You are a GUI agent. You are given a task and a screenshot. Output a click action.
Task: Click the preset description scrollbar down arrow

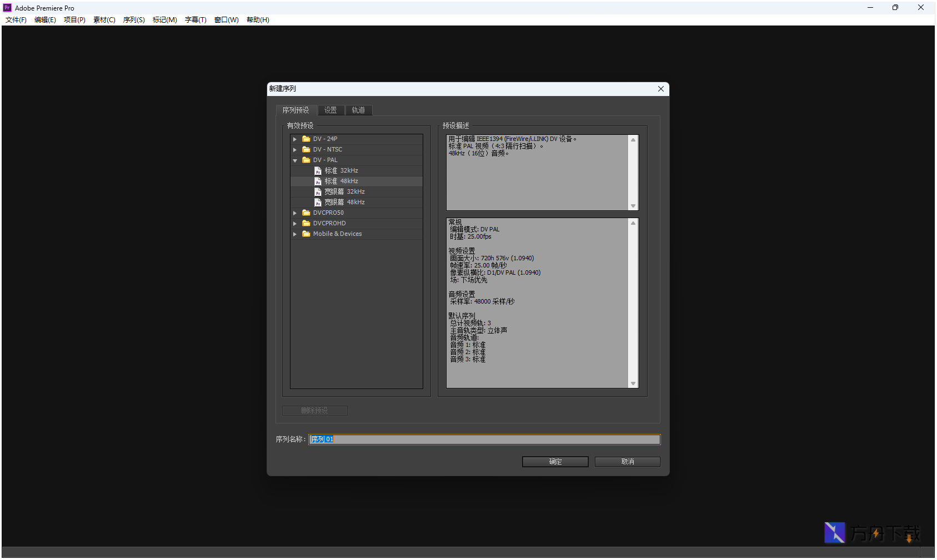point(633,206)
